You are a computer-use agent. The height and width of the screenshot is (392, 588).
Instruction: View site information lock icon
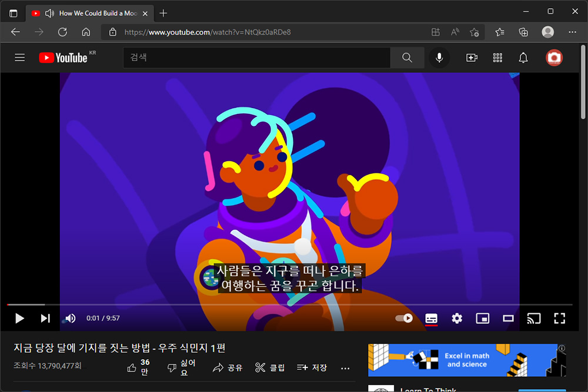(x=112, y=32)
